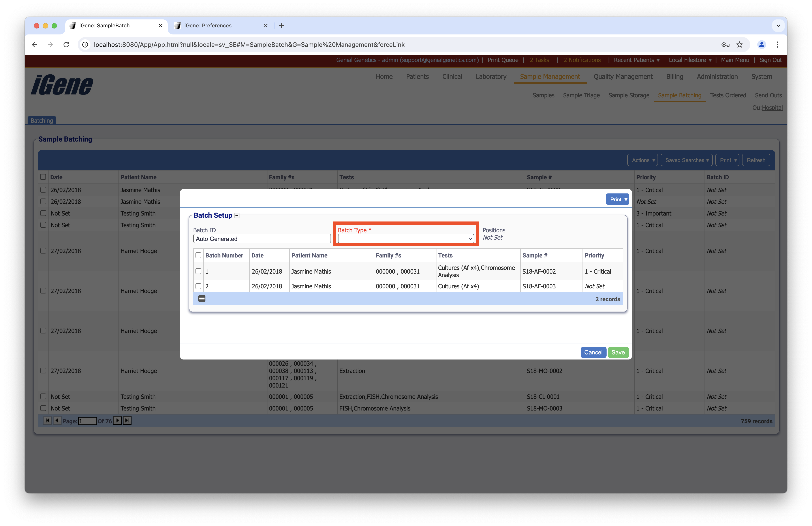Bookmark page with star icon
This screenshot has width=812, height=526.
point(739,45)
